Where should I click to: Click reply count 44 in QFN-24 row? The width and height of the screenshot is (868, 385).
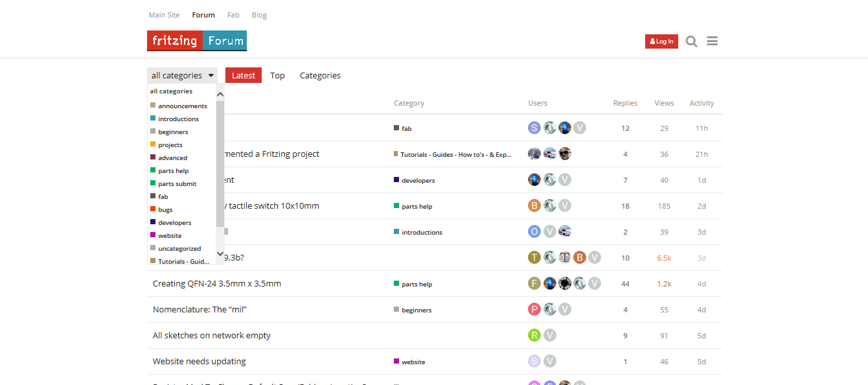point(625,284)
